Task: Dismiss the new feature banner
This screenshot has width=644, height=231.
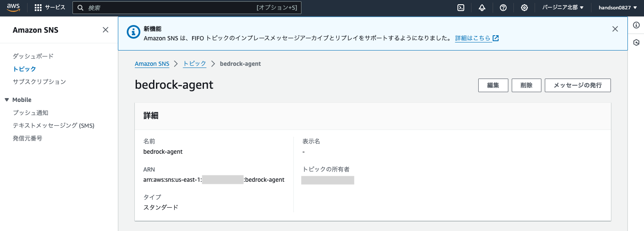Action: coord(615,29)
